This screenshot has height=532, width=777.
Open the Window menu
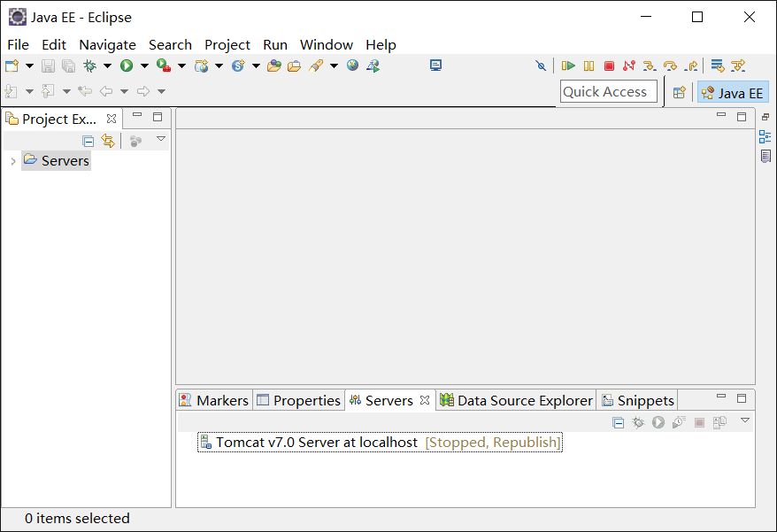click(x=326, y=44)
